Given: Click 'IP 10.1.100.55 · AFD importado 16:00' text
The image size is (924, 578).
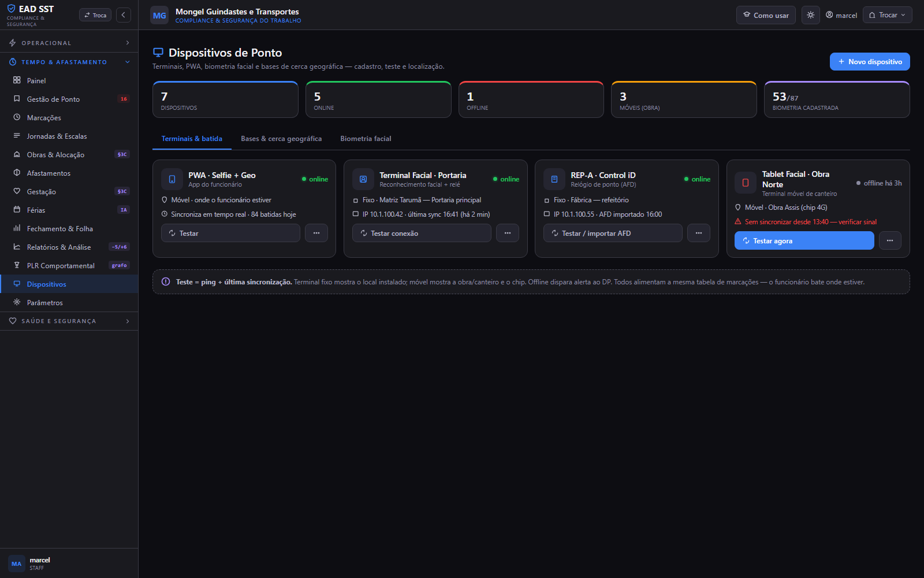Looking at the screenshot, I should coord(608,214).
